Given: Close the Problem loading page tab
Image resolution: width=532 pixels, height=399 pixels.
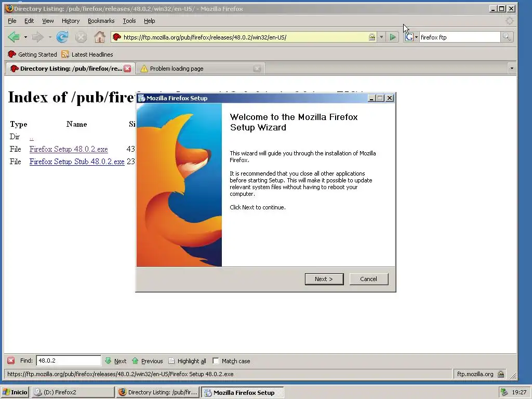Looking at the screenshot, I should (x=257, y=69).
